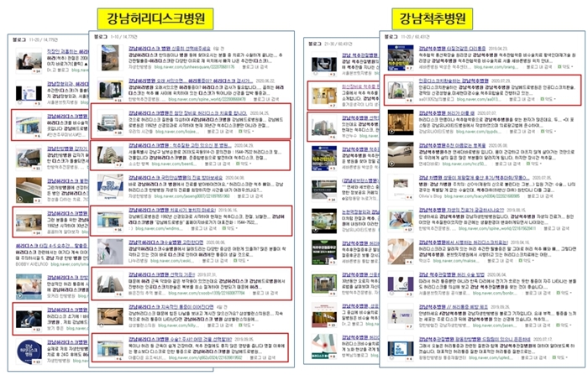The height and width of the screenshot is (375, 588).
Task: Click 블로그 내 검색 in the 2020.06.22 result
Action: (266, 99)
